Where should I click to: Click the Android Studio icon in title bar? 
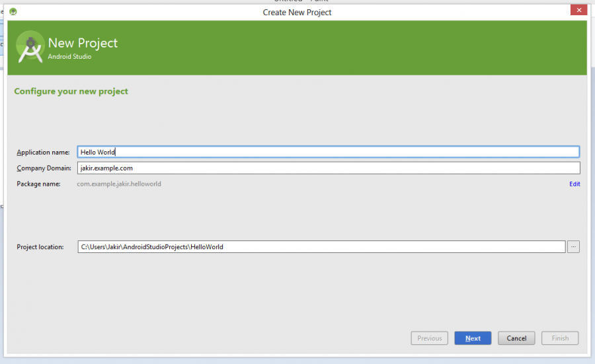point(13,12)
